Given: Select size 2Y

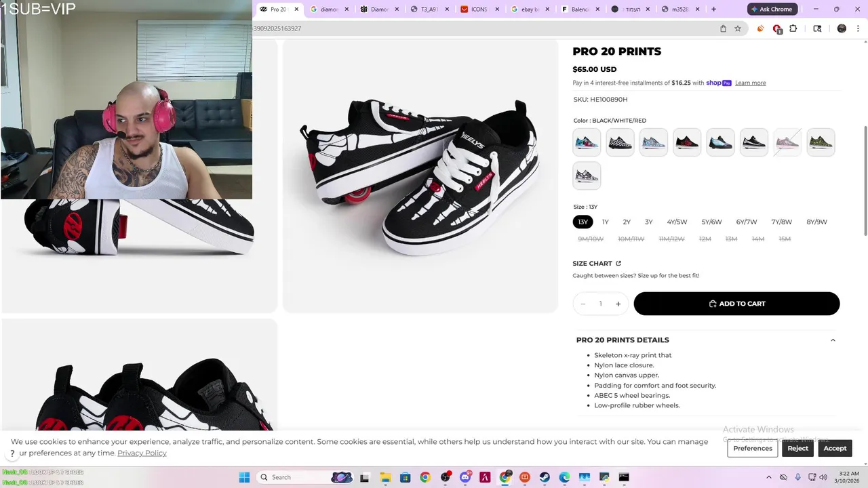Looking at the screenshot, I should point(627,222).
